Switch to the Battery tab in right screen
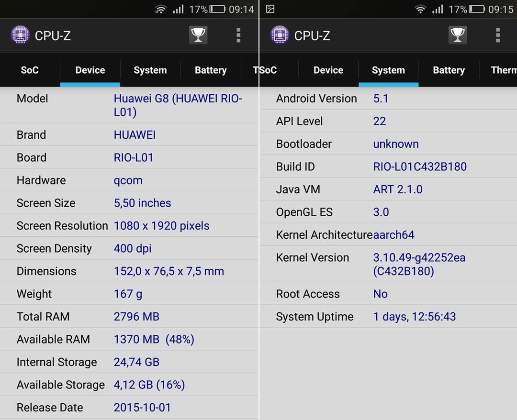The height and width of the screenshot is (420, 517). 449,70
